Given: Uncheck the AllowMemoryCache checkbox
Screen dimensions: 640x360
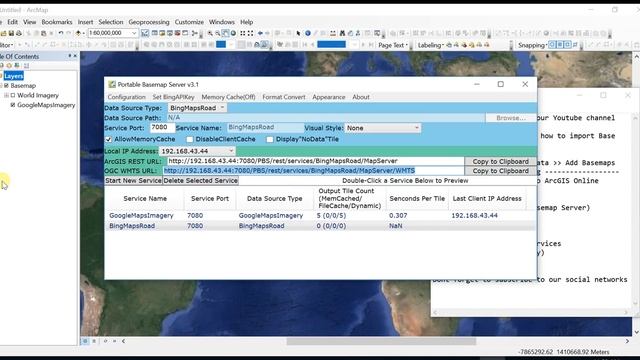Looking at the screenshot, I should click(109, 139).
